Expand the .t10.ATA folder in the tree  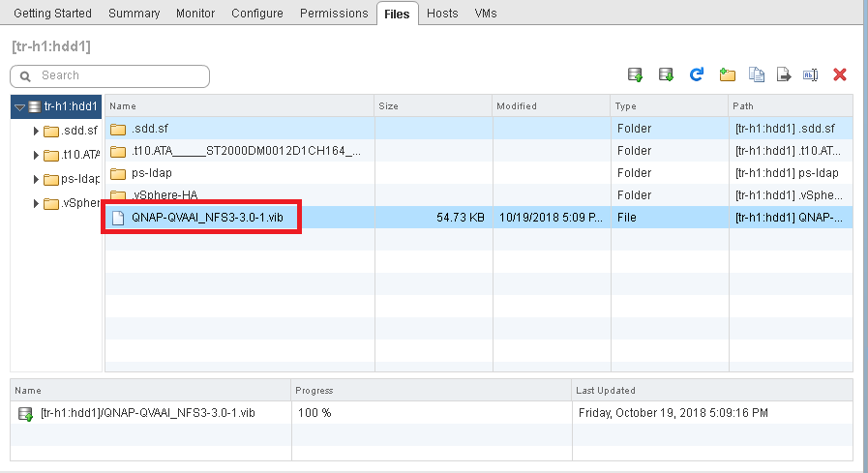[x=36, y=155]
